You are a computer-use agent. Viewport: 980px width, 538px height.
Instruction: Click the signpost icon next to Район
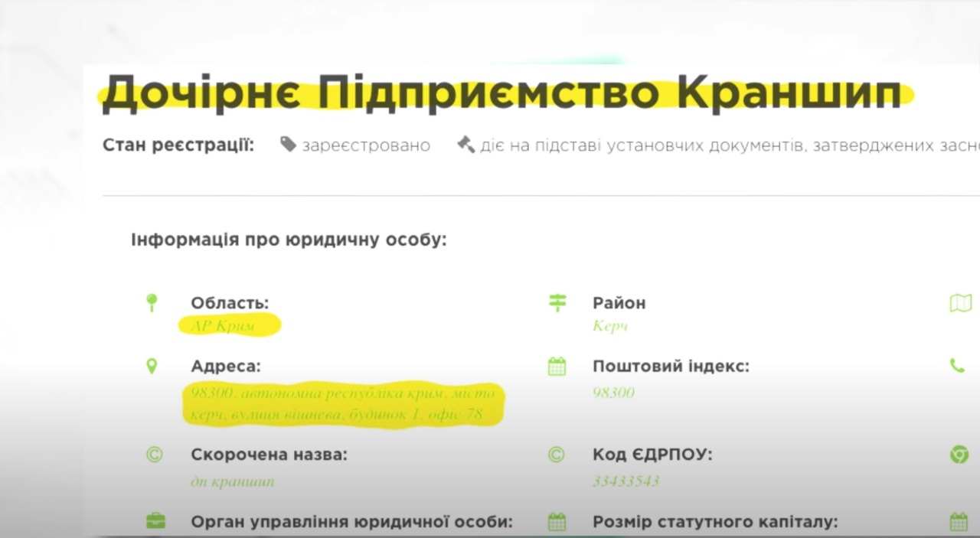click(557, 303)
